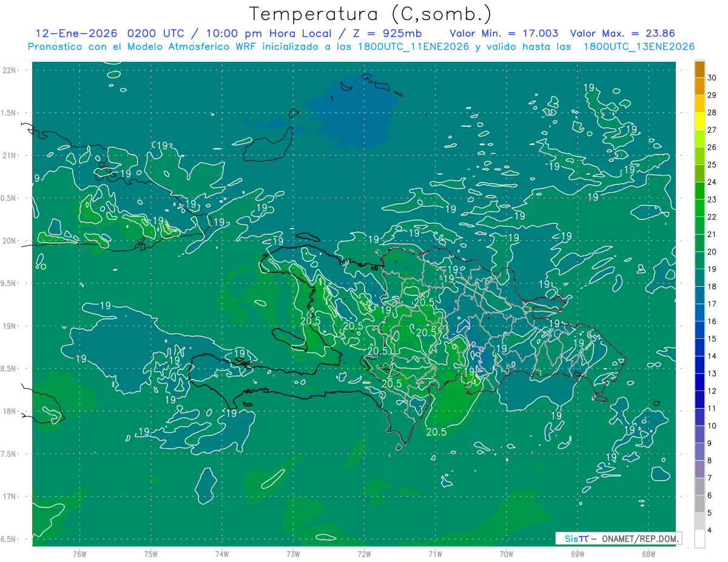728x562 pixels.
Task: Click the "10:00 pm Hora Local" text
Action: coord(269,33)
